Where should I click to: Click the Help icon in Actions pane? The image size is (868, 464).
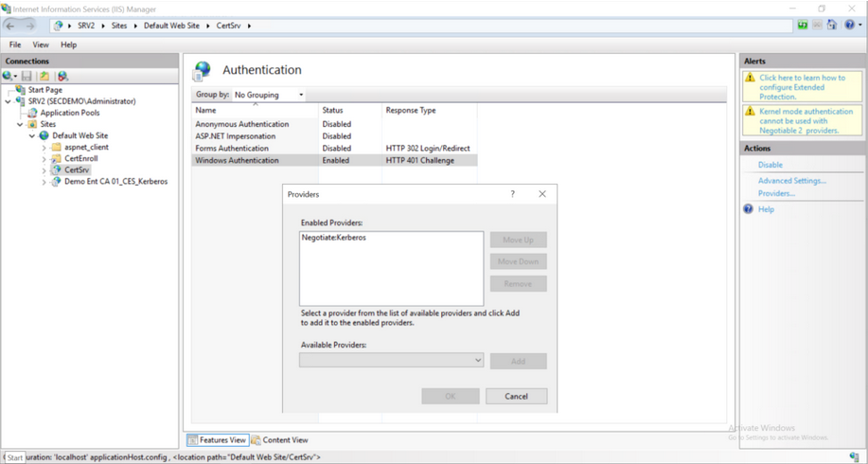(748, 208)
